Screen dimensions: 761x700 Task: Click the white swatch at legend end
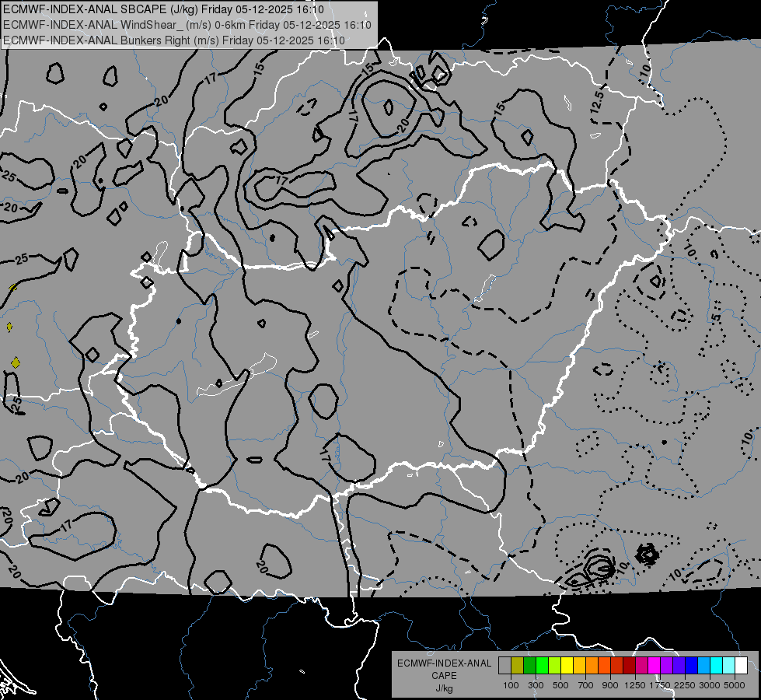pos(741,666)
